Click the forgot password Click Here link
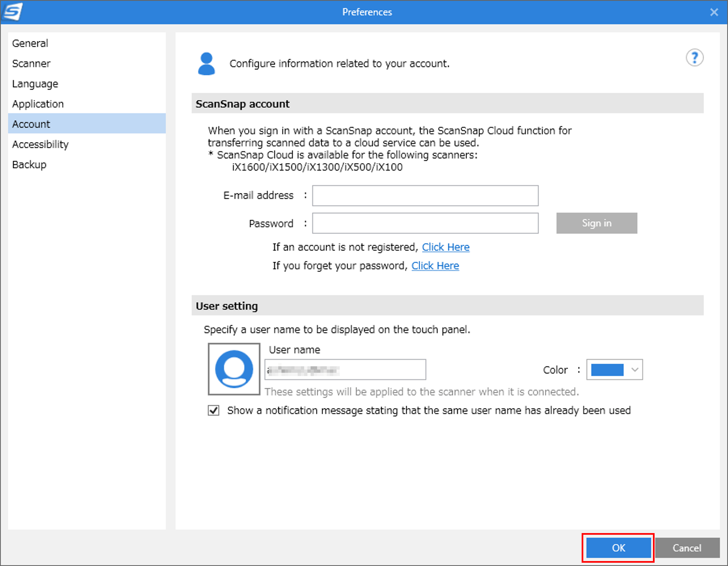 pos(435,265)
